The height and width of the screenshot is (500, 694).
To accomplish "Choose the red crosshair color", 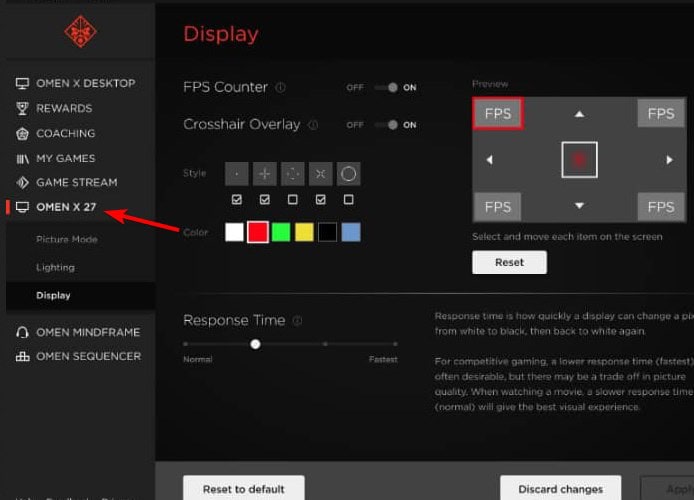I will pos(258,232).
